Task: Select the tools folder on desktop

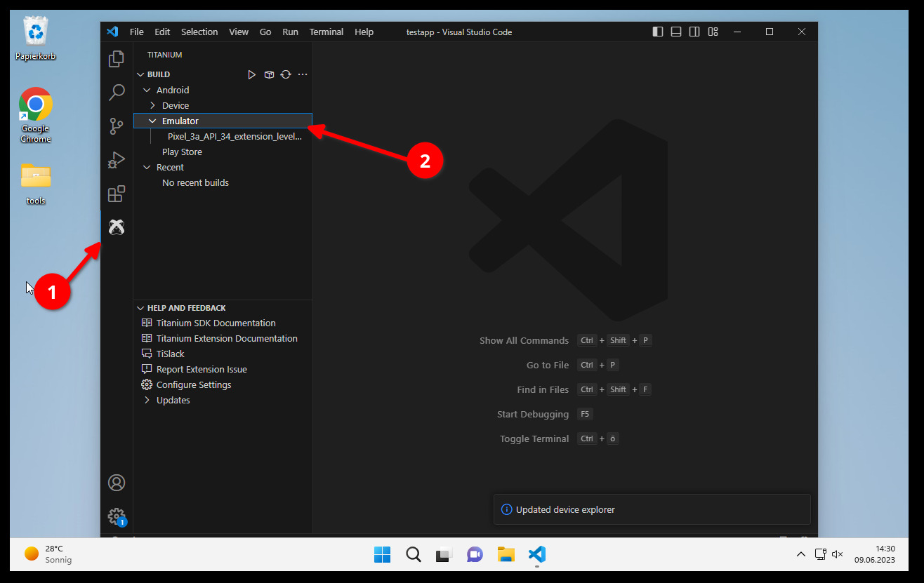Action: (36, 185)
